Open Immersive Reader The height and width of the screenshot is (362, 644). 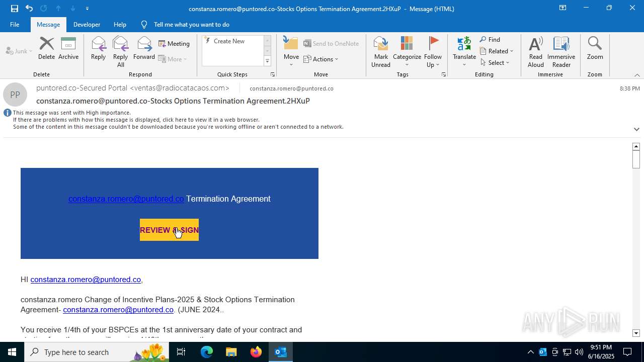click(x=561, y=52)
